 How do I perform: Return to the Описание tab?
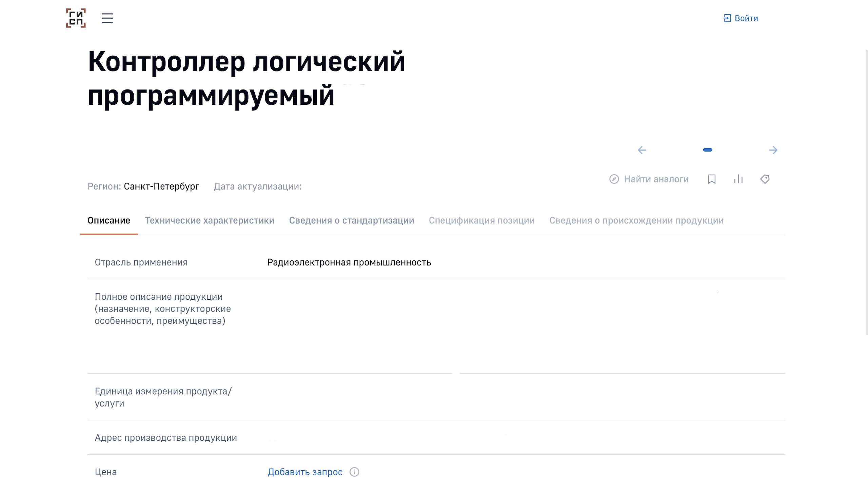pyautogui.click(x=109, y=220)
